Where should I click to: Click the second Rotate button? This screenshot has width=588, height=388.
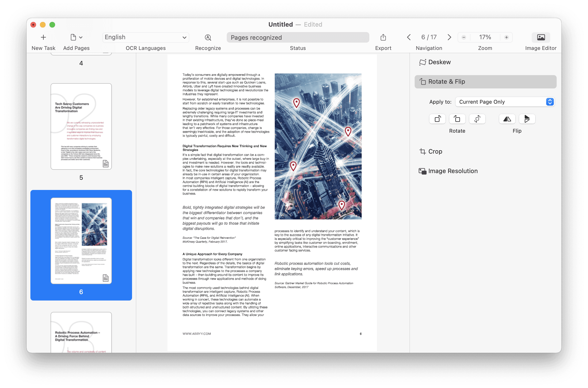(457, 119)
